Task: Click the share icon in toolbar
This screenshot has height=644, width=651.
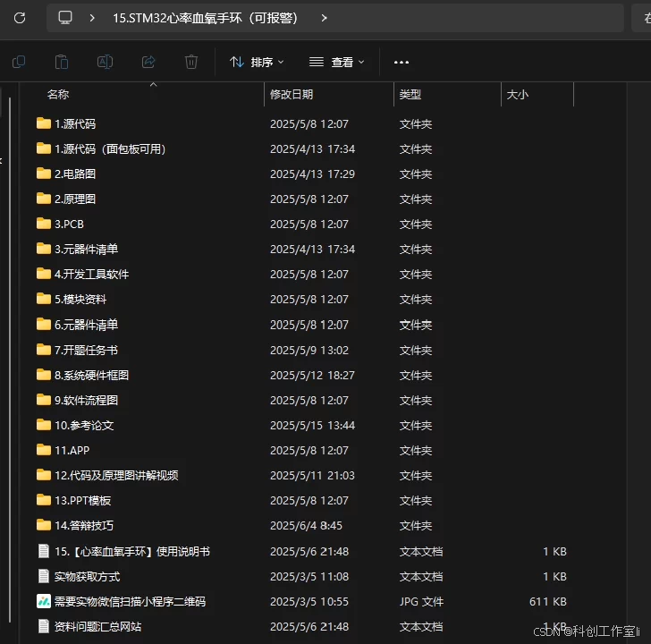Action: (x=148, y=62)
